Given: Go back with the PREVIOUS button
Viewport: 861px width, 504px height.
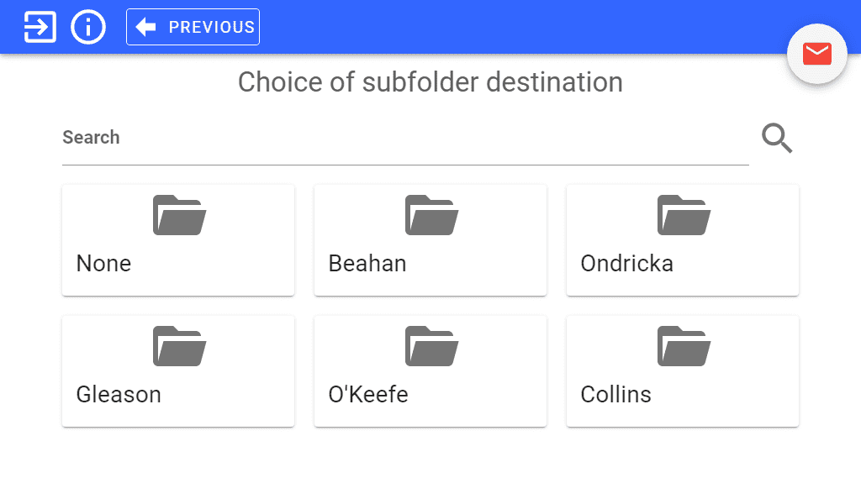Looking at the screenshot, I should [x=193, y=27].
